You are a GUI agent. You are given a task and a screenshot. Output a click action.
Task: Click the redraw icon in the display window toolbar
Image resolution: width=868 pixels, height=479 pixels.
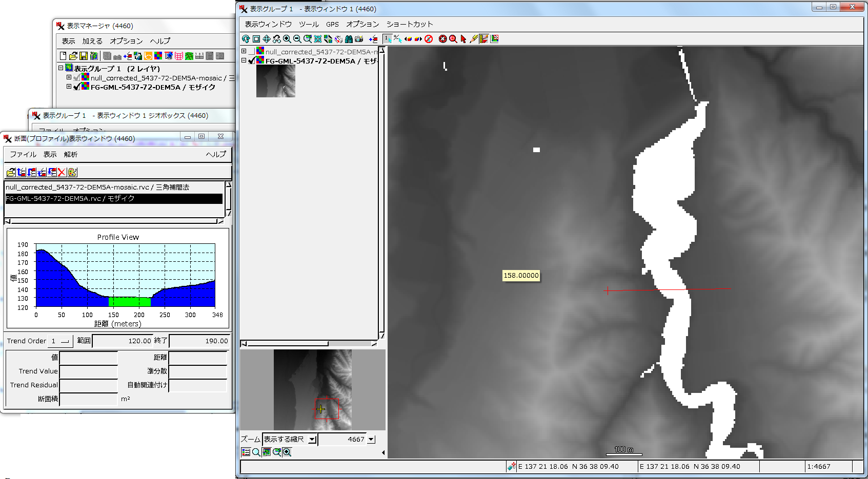tap(246, 39)
